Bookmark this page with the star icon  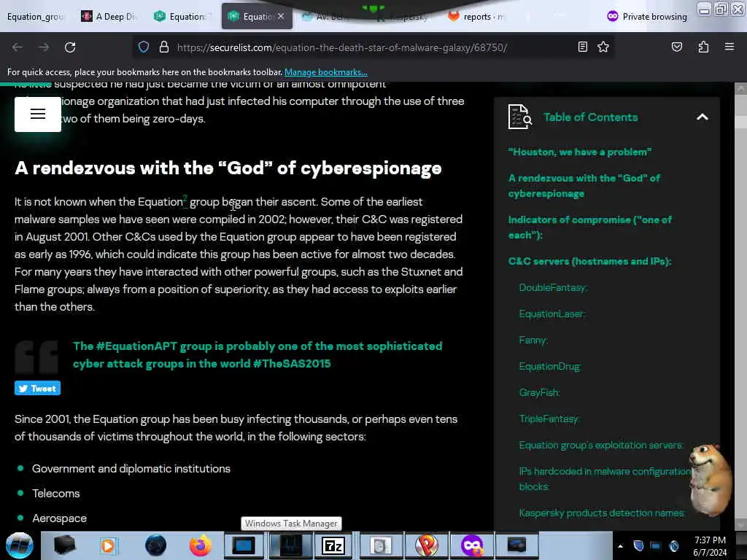click(x=603, y=47)
